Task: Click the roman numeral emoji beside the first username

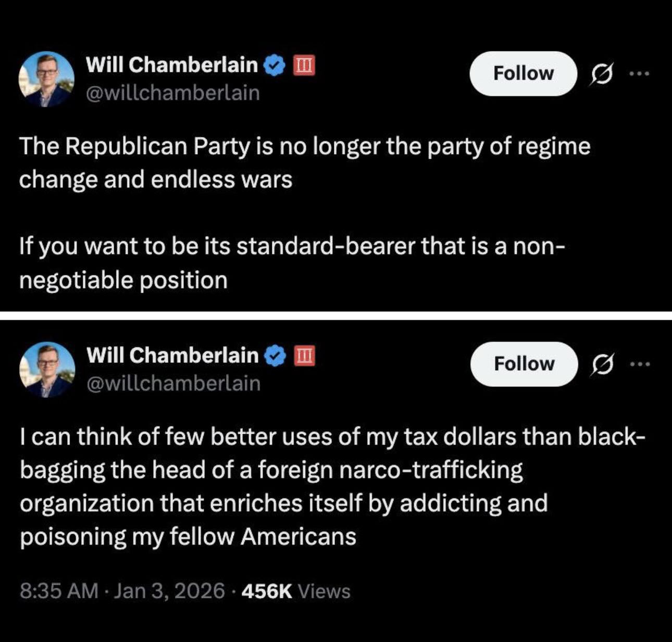Action: 304,65
